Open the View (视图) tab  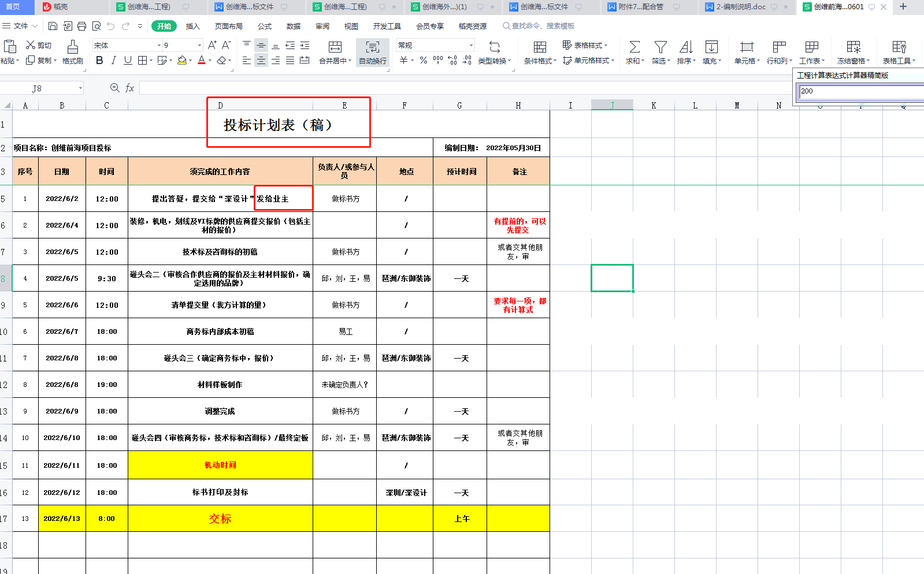(x=351, y=26)
